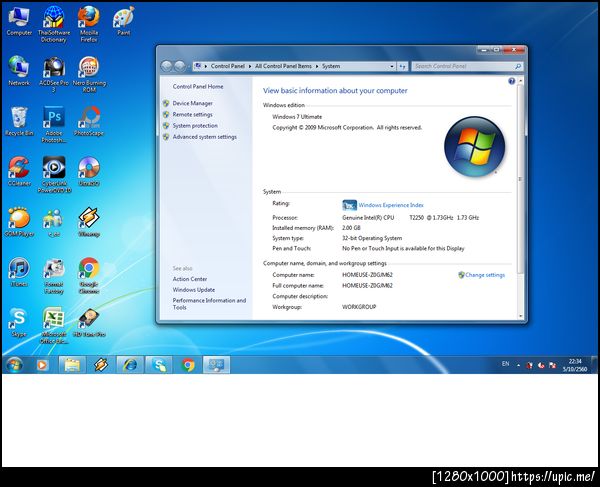This screenshot has width=600, height=487.
Task: Expand the arrow after All Control Panel Items
Action: (x=317, y=66)
